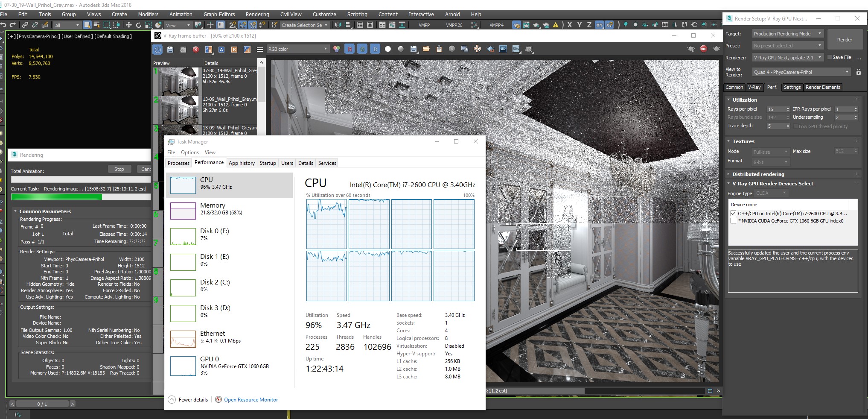This screenshot has width=868, height=419.
Task: Switch to alpha channel white circle
Action: pos(388,49)
